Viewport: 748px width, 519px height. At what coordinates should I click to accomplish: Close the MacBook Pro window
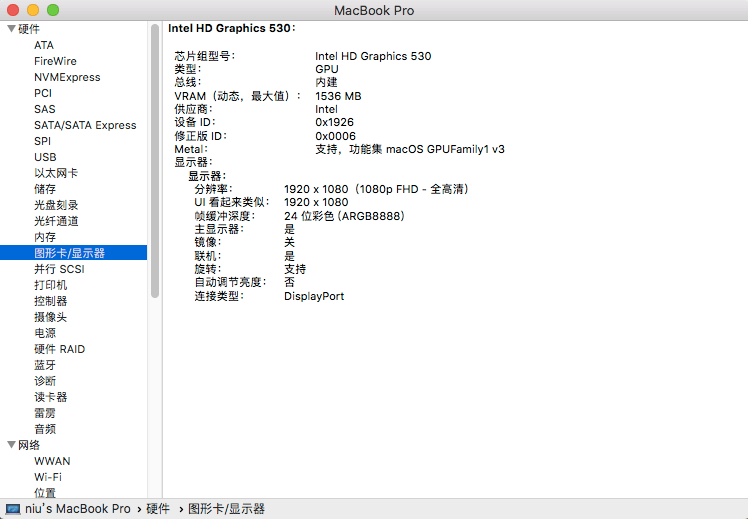point(13,10)
